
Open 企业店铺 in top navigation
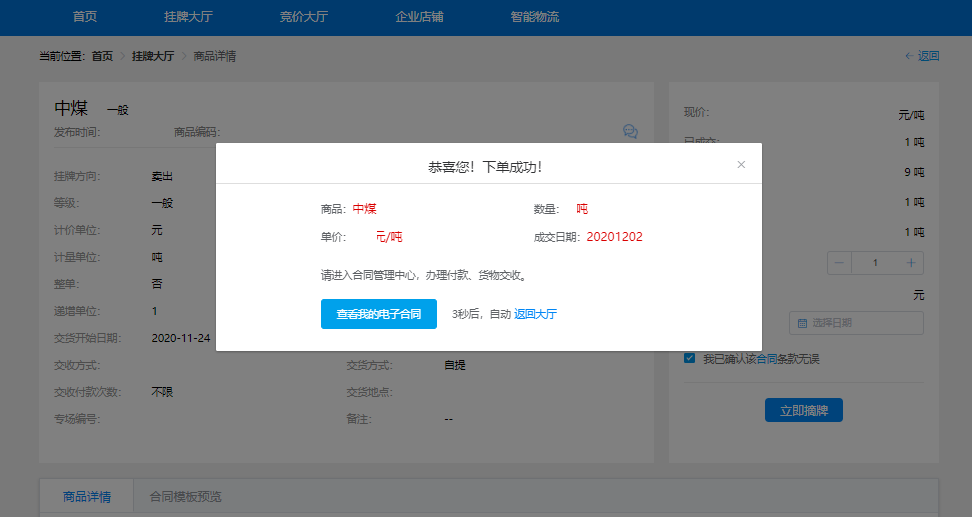[419, 17]
